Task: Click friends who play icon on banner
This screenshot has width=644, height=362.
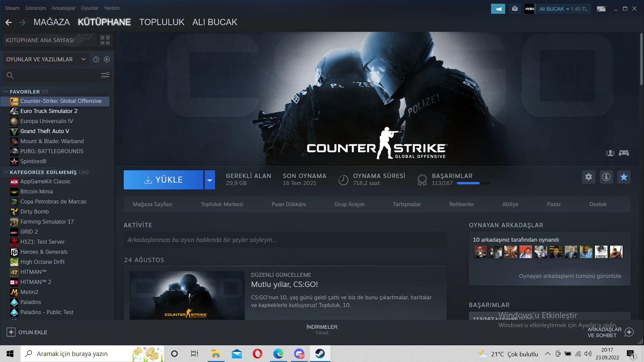Action: 610,153
